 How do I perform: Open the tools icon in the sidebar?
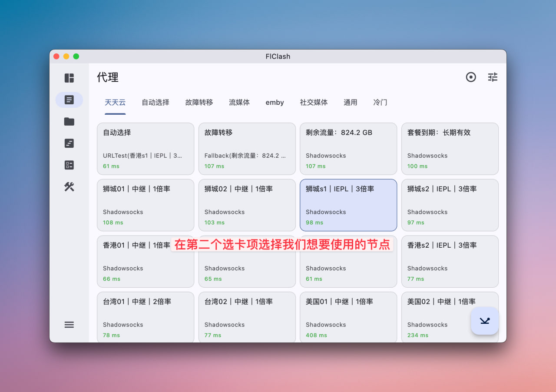coord(69,187)
